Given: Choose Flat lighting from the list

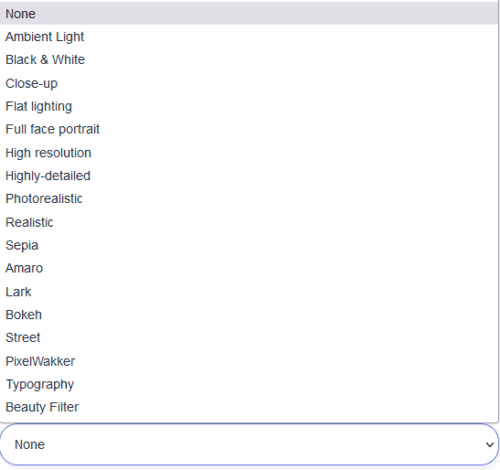Looking at the screenshot, I should [249, 106].
